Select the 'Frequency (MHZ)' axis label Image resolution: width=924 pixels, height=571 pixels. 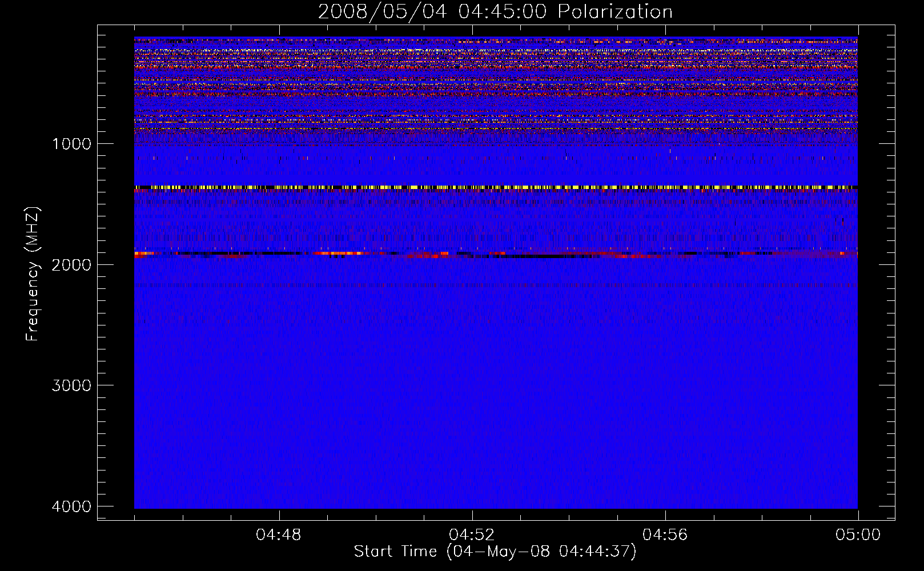click(x=33, y=274)
